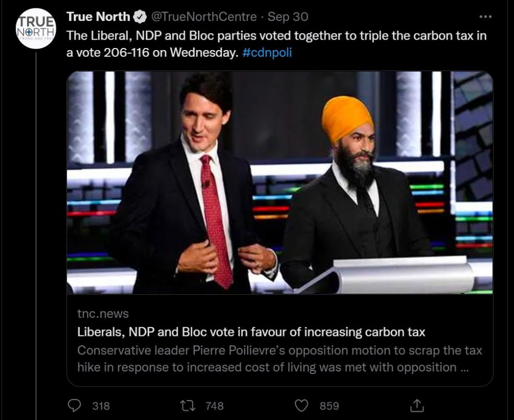This screenshot has height=420, width=514.
Task: Click the 748 retweets count
Action: [x=214, y=405]
